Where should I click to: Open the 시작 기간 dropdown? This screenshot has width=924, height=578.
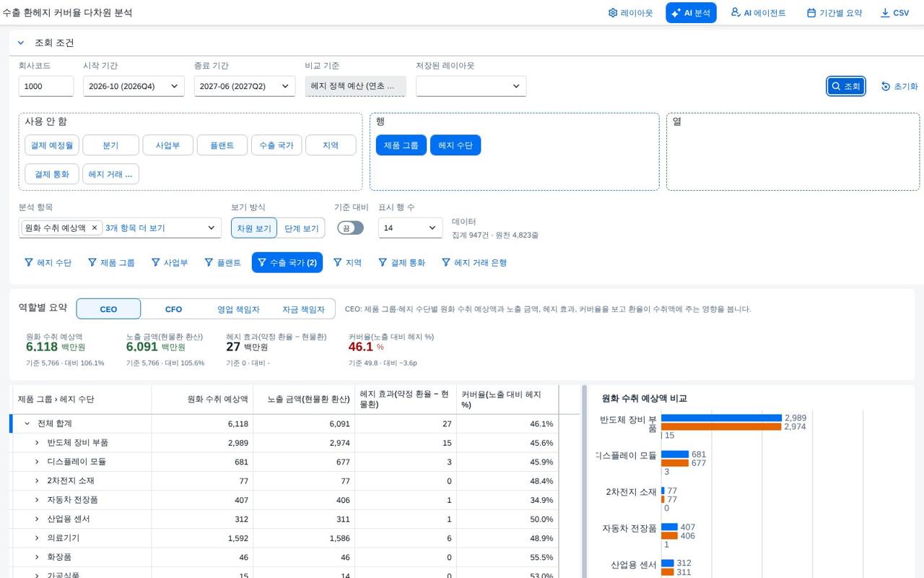click(x=134, y=86)
